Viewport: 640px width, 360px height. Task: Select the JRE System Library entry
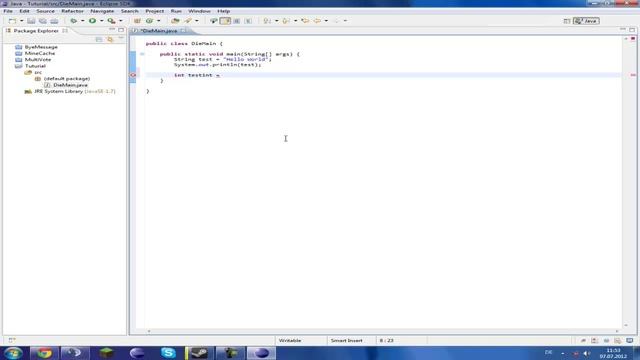click(75, 91)
